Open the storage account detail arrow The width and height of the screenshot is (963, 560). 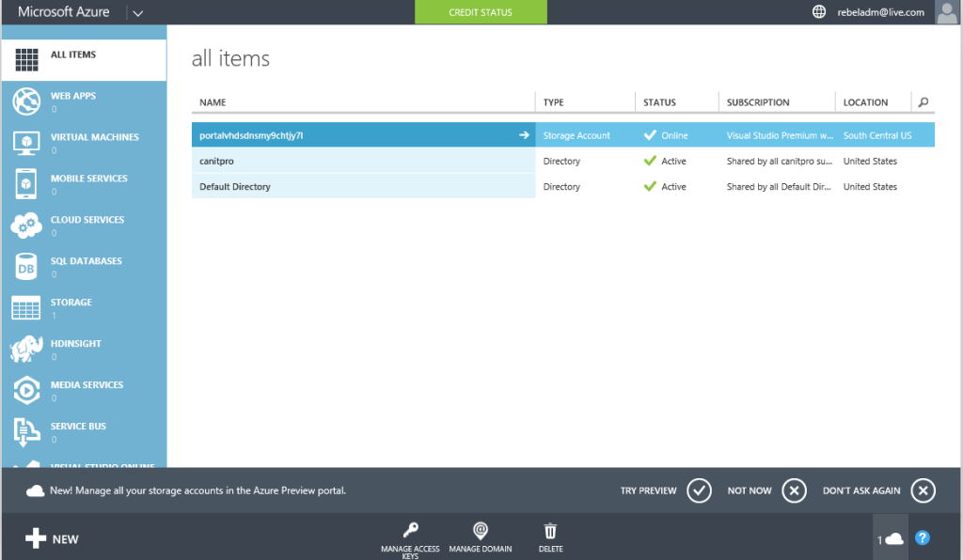tap(524, 134)
